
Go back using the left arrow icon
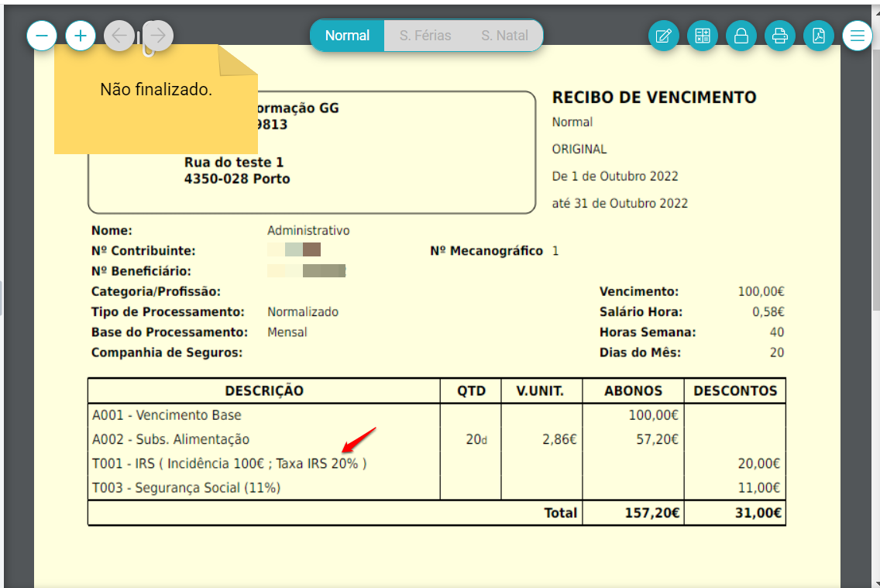click(x=119, y=35)
